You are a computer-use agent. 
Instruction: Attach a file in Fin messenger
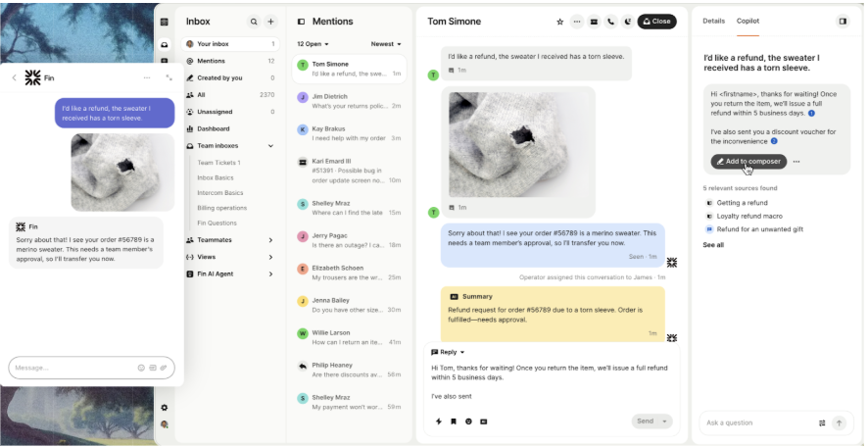164,368
